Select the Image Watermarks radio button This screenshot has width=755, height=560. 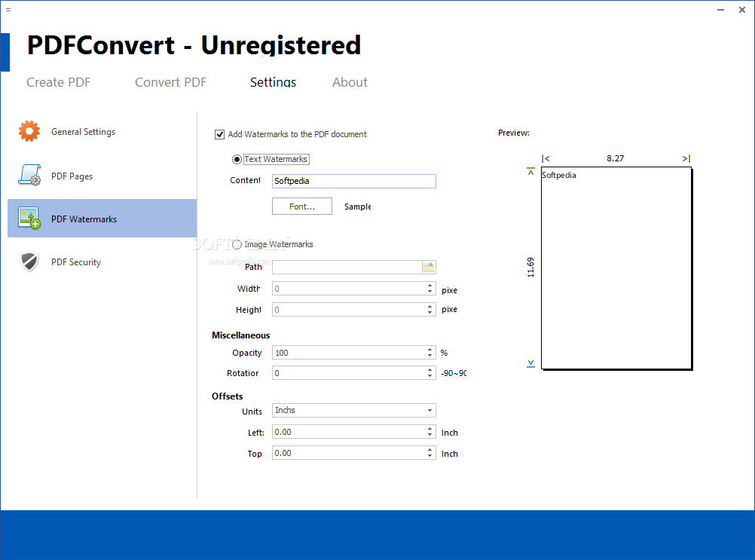[x=237, y=243]
